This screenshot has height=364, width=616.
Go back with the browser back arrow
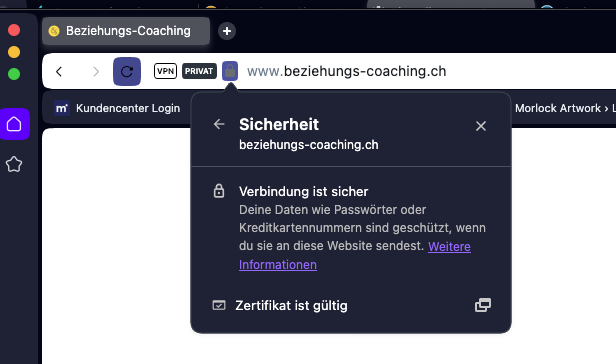click(59, 71)
